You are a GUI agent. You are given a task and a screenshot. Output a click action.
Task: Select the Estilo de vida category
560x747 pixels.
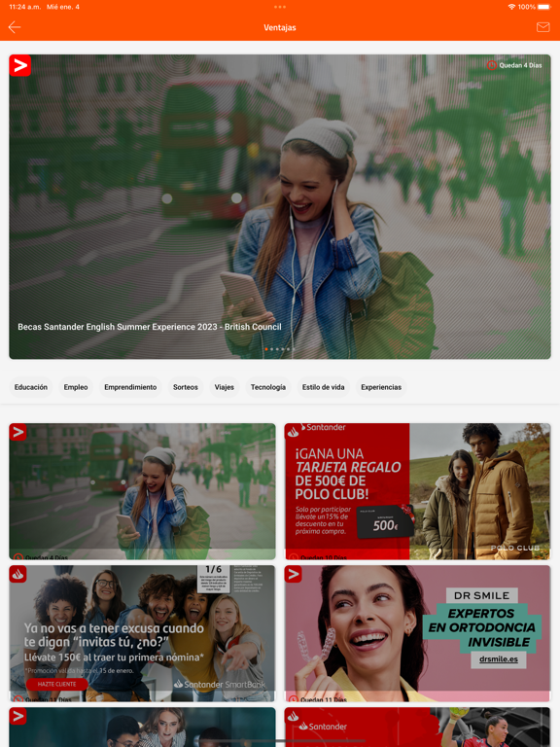324,387
